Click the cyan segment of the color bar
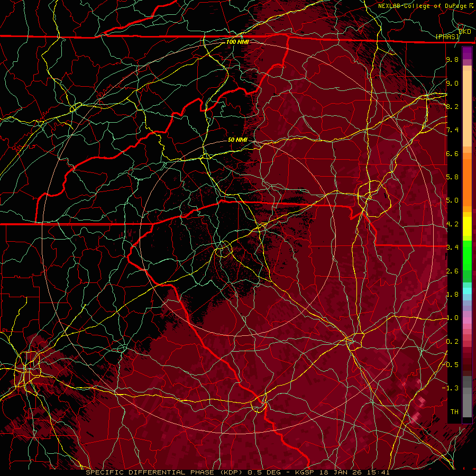The height and width of the screenshot is (476, 476). tap(467, 291)
